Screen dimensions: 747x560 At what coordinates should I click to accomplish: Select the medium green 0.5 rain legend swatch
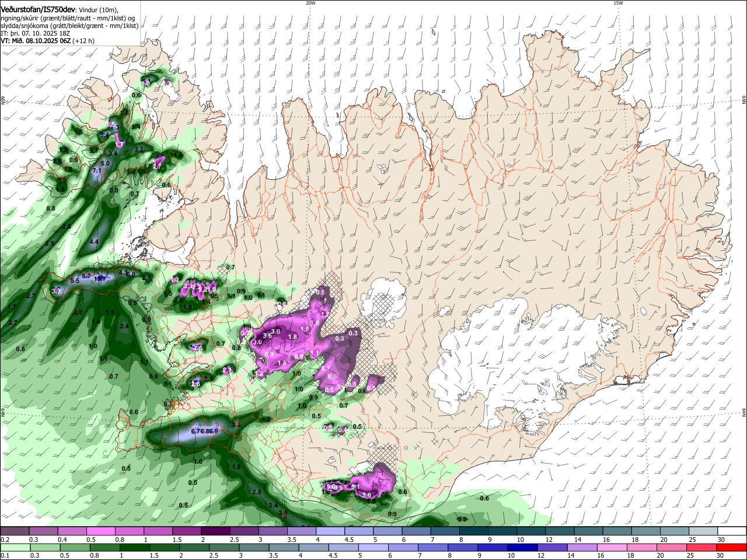[74, 547]
